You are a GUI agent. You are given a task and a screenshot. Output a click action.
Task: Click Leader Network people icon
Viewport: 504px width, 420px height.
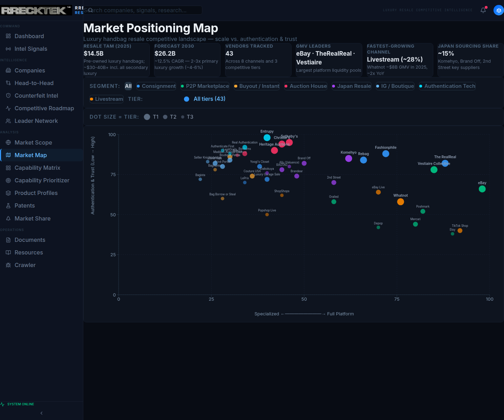(8, 121)
